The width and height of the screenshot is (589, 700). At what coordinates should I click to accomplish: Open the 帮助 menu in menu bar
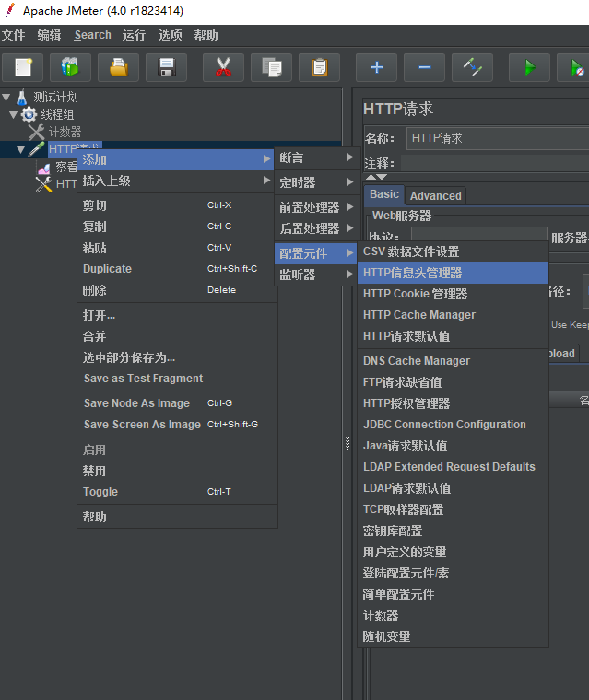pos(206,35)
